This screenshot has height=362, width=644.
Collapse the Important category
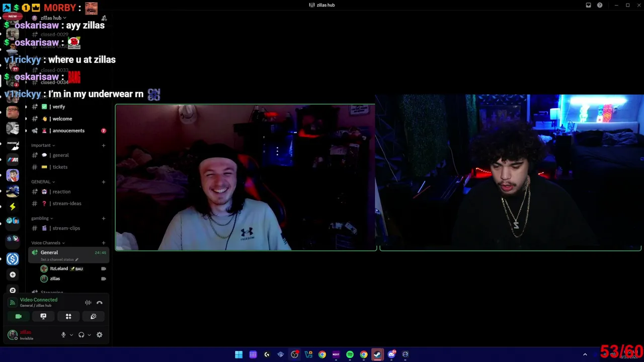coord(43,145)
